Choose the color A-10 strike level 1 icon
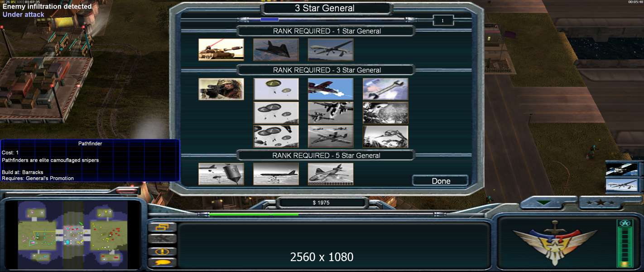The image size is (644, 272). point(331,89)
